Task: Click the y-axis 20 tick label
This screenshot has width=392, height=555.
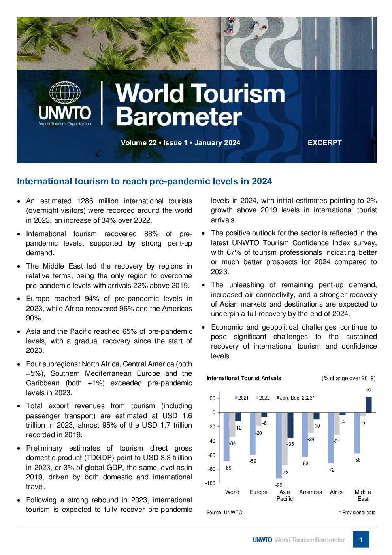Action: click(x=213, y=398)
